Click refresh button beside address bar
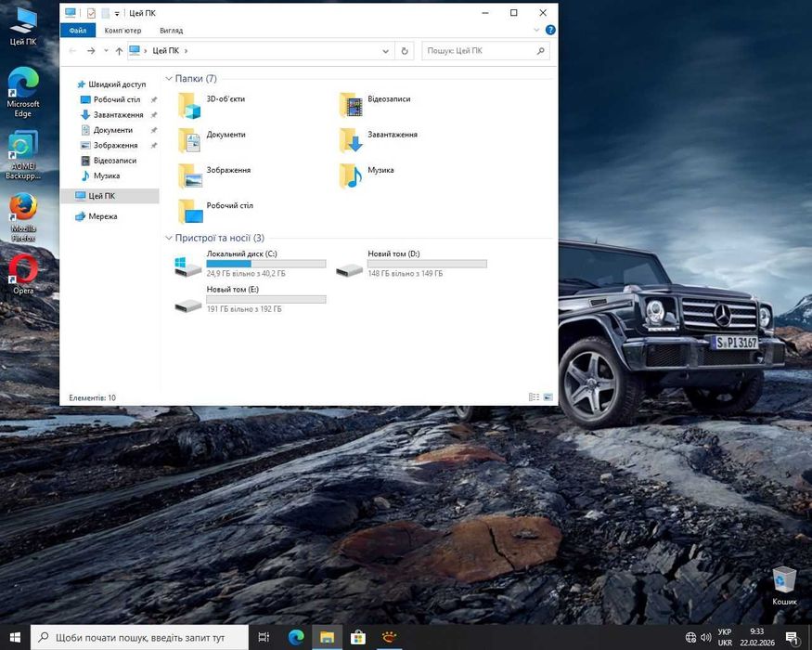This screenshot has height=650, width=812. 405,51
